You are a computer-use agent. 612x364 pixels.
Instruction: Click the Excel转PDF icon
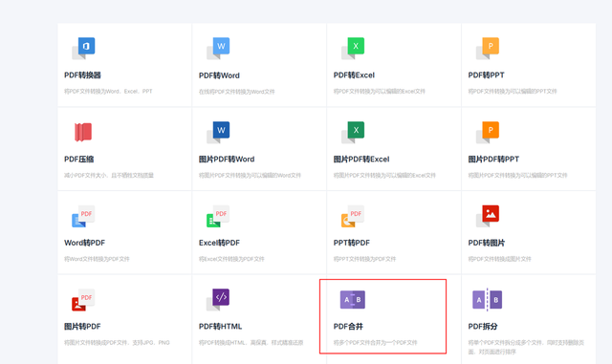(218, 216)
